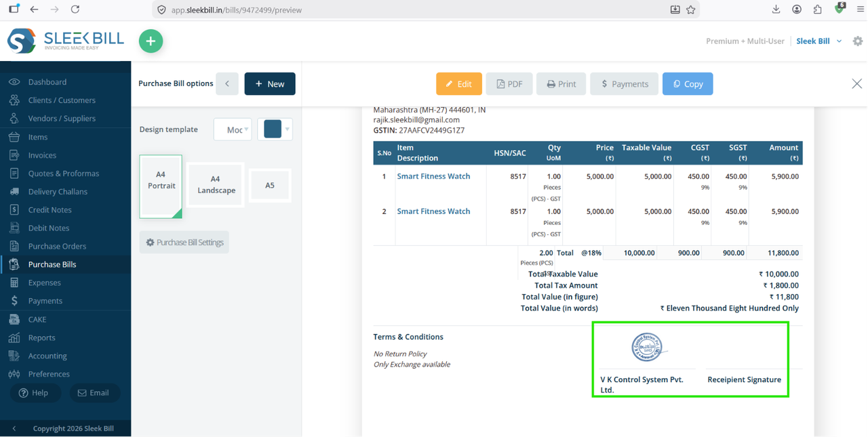868x437 pixels.
Task: Click the browser reload icon
Action: pos(75,9)
